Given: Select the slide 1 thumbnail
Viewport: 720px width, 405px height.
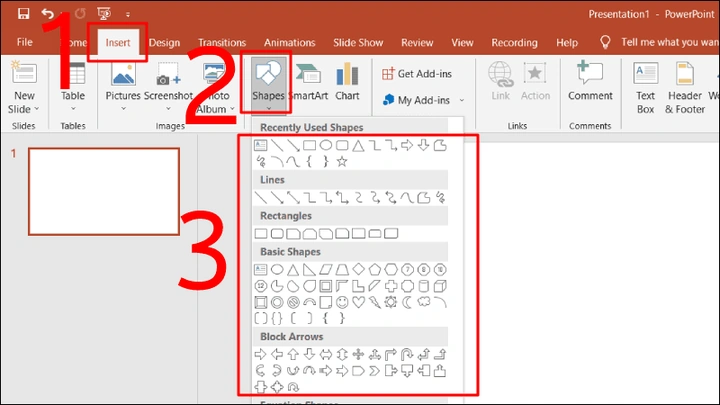Looking at the screenshot, I should click(104, 191).
